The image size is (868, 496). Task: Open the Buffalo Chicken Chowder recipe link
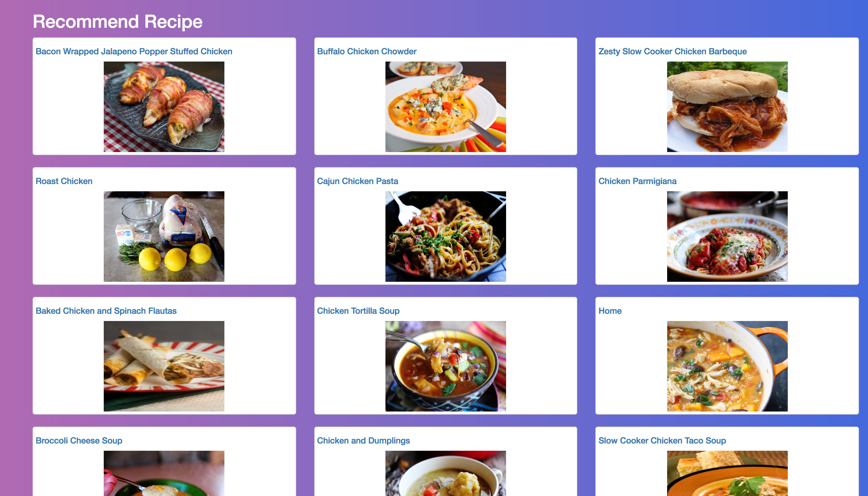(367, 51)
